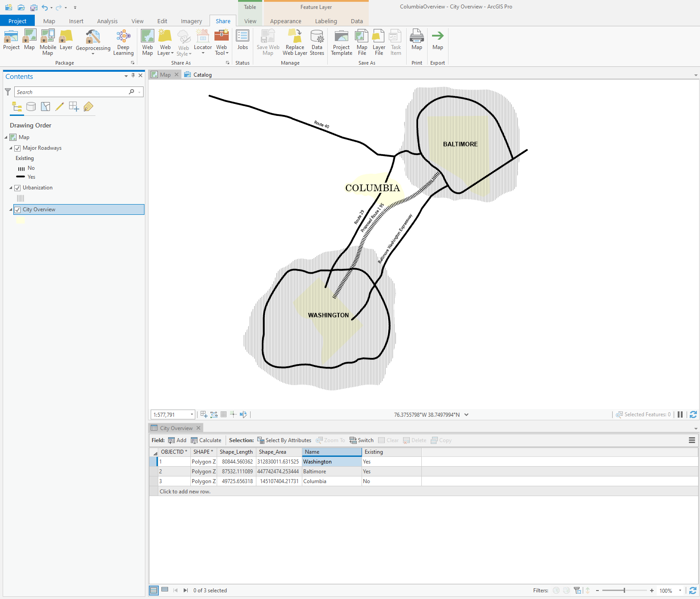
Task: Uncheck the City Overview layer checkbox
Action: tap(17, 210)
